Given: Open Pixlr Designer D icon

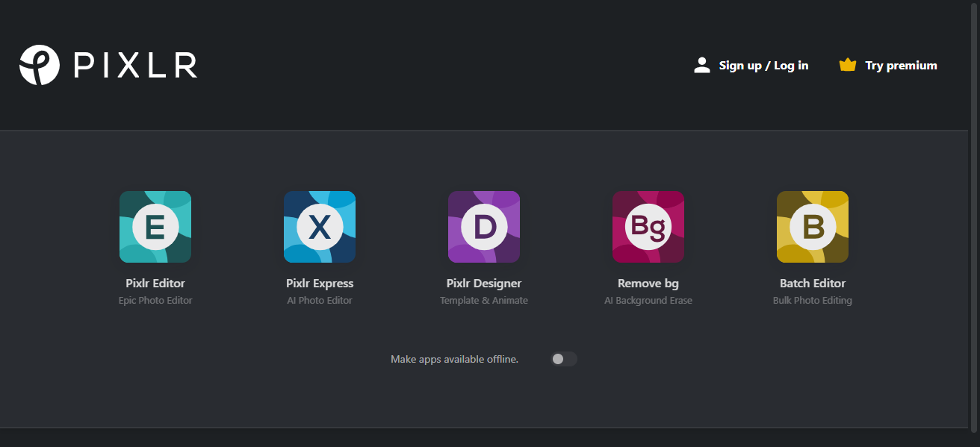Looking at the screenshot, I should pyautogui.click(x=484, y=227).
